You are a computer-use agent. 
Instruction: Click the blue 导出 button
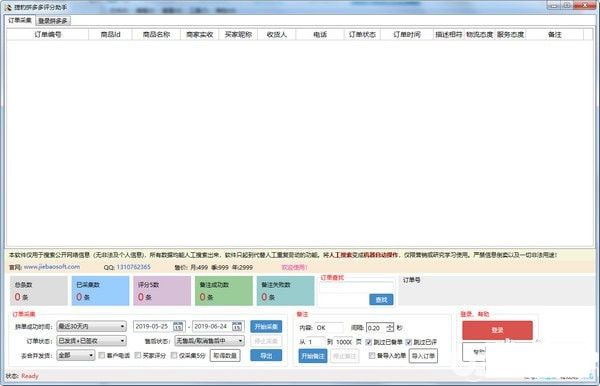point(266,355)
